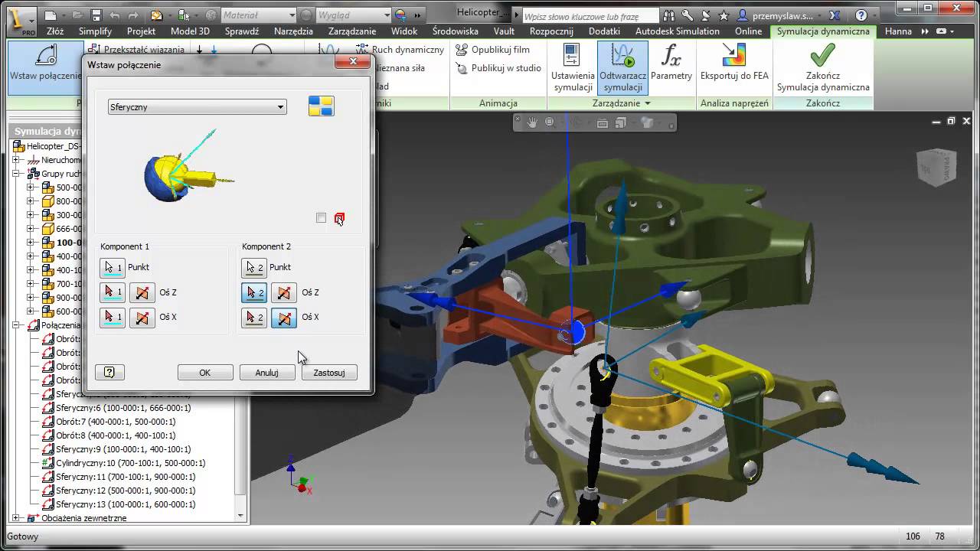Click the joint table icon beside Sferyczny dropdown

point(321,106)
